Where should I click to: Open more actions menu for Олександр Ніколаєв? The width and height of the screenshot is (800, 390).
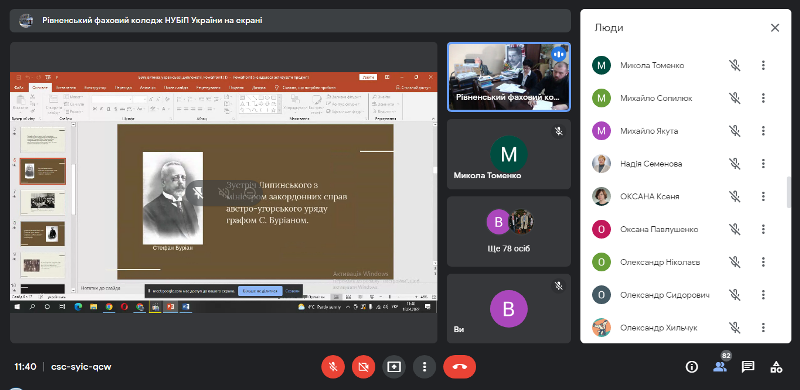[x=763, y=262]
